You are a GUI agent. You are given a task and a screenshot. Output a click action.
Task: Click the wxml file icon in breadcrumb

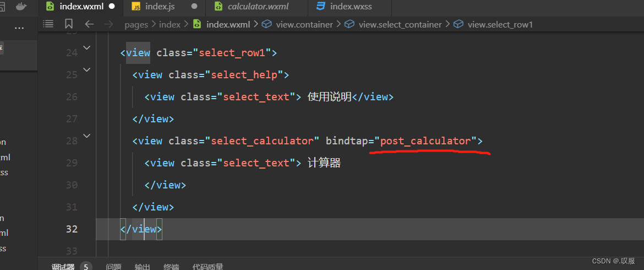coord(197,24)
